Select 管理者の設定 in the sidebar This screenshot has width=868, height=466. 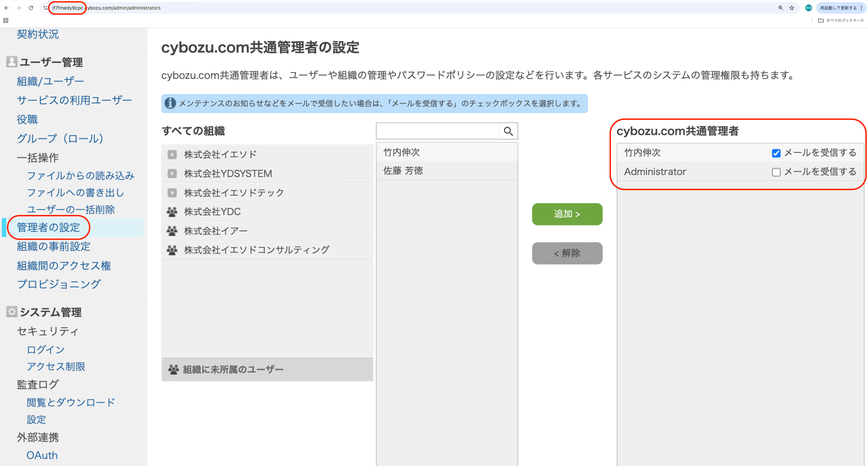(x=48, y=227)
